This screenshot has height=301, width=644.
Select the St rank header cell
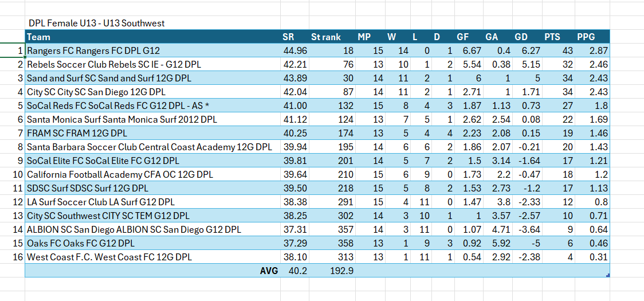(325, 37)
